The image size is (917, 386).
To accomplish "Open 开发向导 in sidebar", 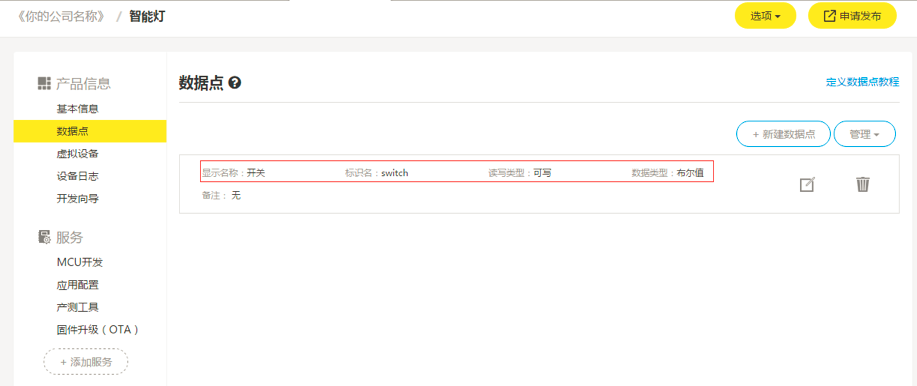I will 77,199.
